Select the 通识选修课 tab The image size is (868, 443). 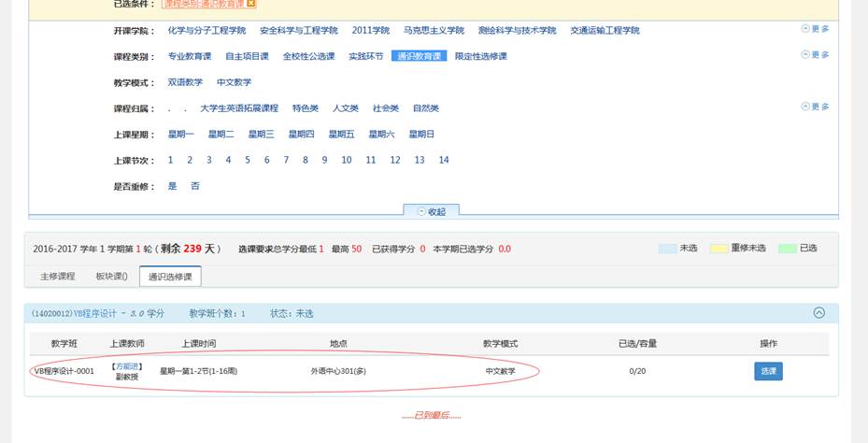click(170, 277)
